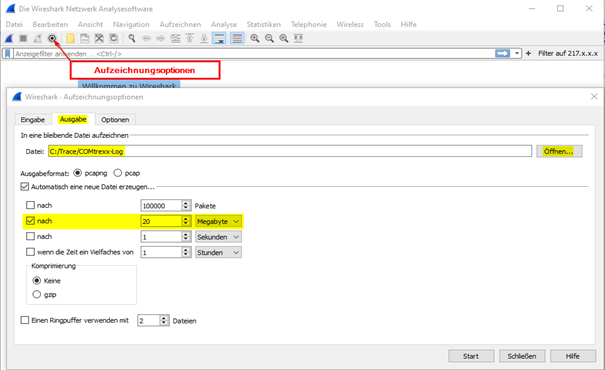Click stepper arrows of Stunden multiple value
This screenshot has height=370, width=605.
[x=186, y=252]
